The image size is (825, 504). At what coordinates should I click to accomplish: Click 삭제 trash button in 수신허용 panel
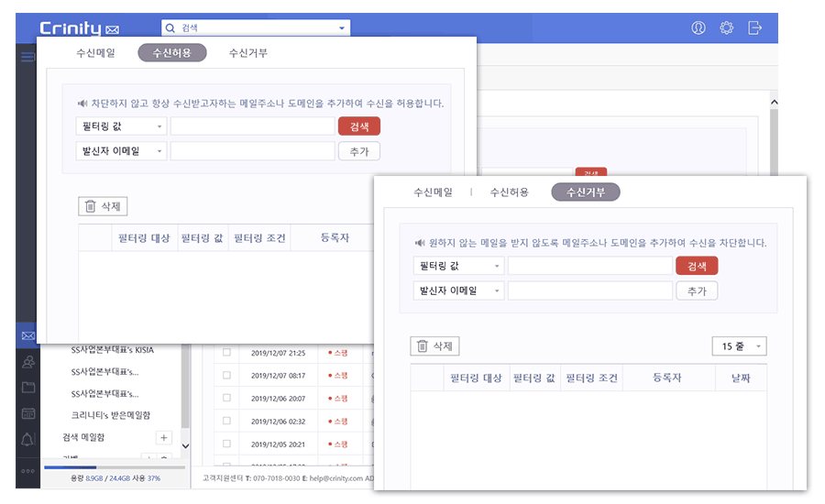pos(103,206)
